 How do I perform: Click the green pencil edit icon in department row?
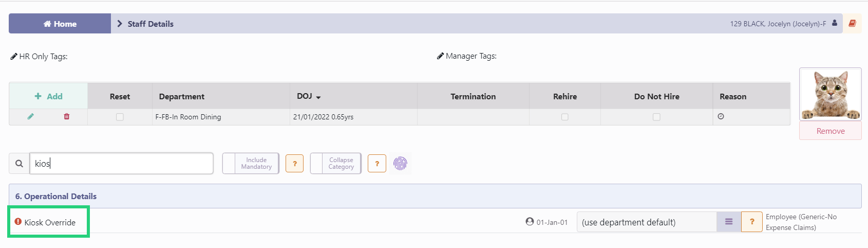[30, 117]
